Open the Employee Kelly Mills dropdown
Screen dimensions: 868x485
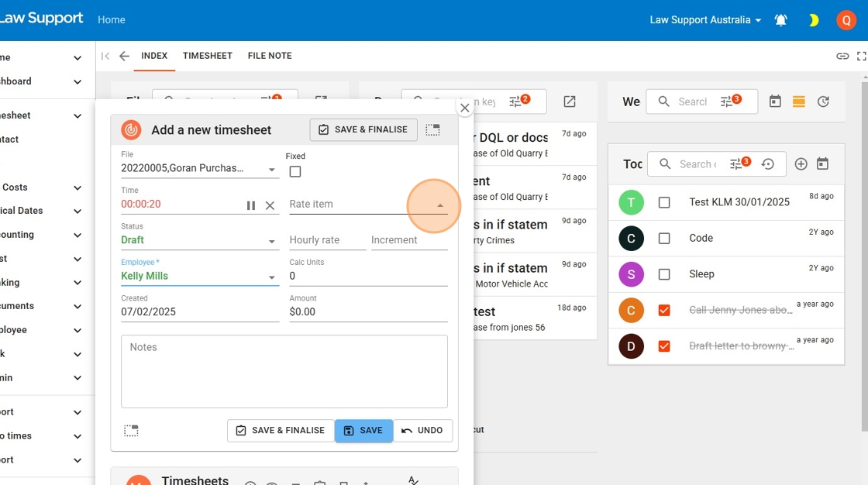(x=272, y=277)
